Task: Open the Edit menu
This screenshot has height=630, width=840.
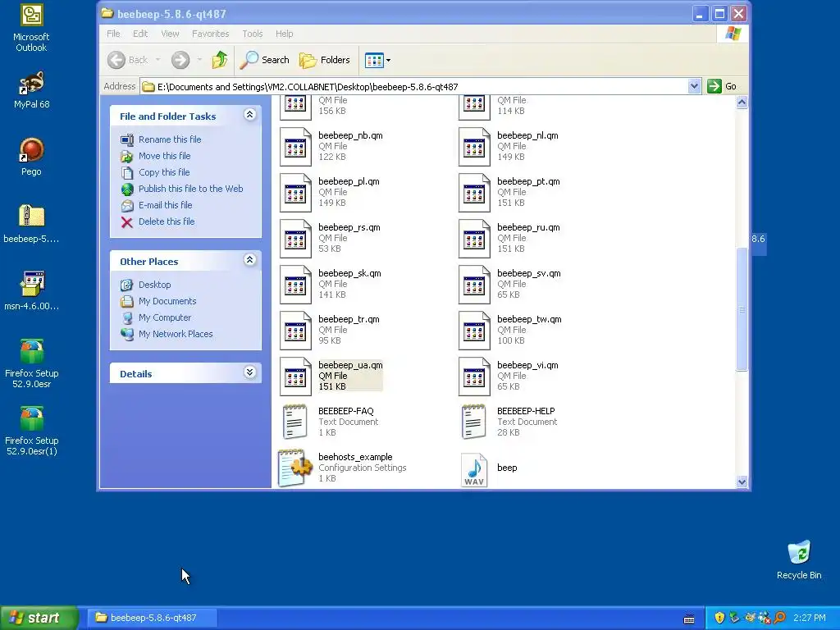Action: pyautogui.click(x=140, y=34)
